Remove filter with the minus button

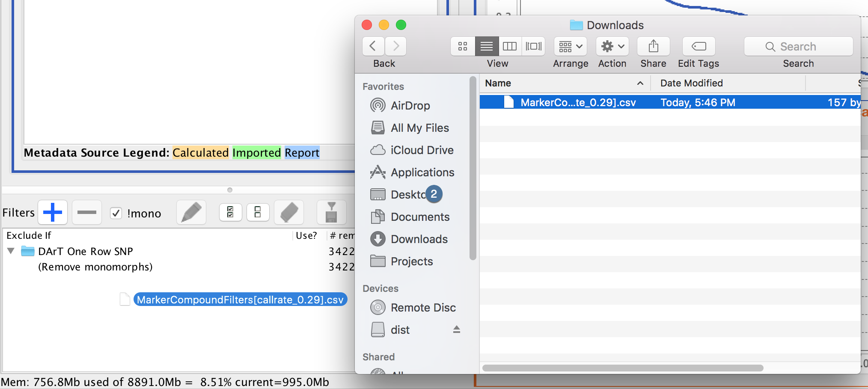coord(87,212)
